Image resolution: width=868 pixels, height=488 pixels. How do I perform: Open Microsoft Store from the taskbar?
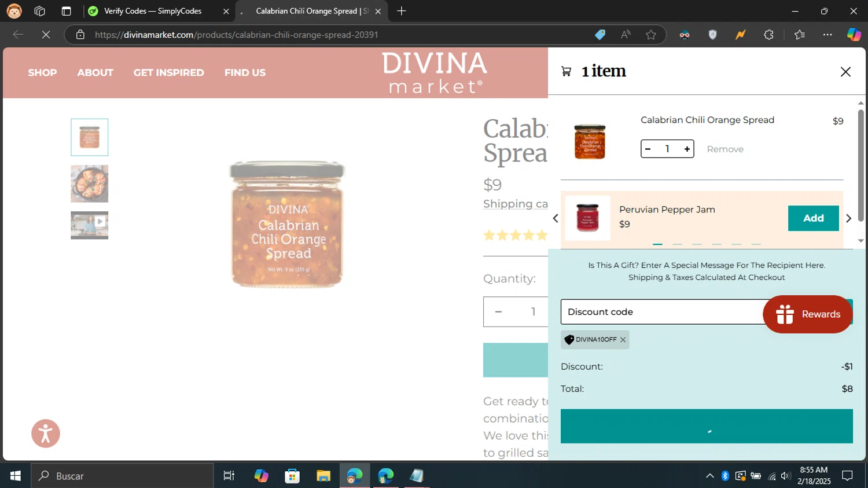tap(292, 476)
